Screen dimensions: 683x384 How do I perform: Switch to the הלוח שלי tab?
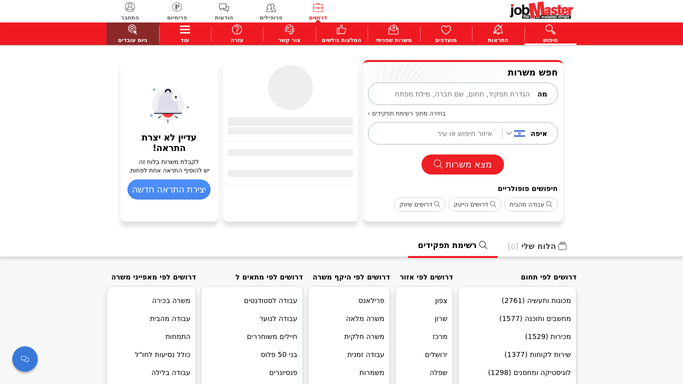537,246
